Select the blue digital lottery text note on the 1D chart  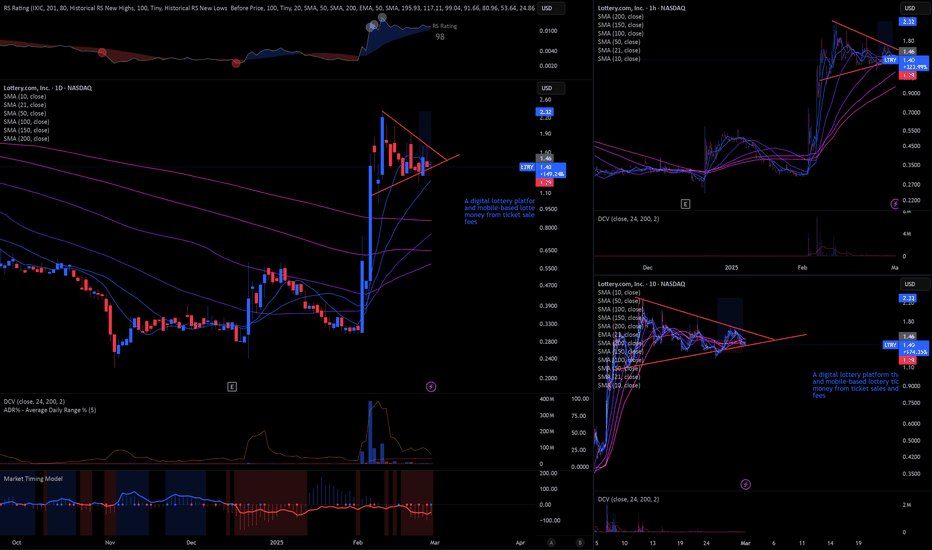[x=500, y=212]
